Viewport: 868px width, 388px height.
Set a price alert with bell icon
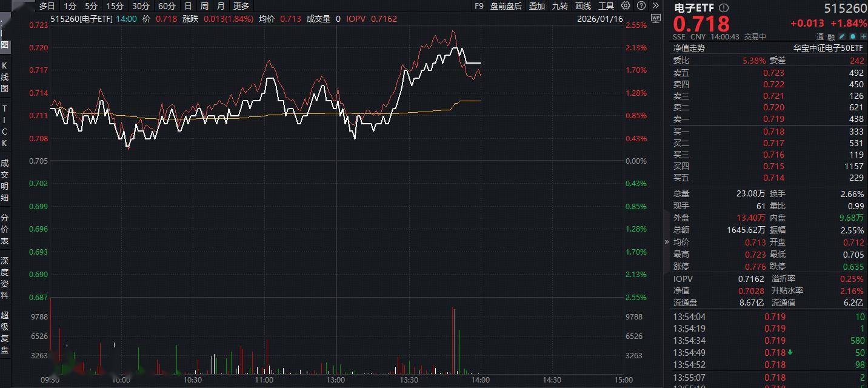(x=853, y=36)
